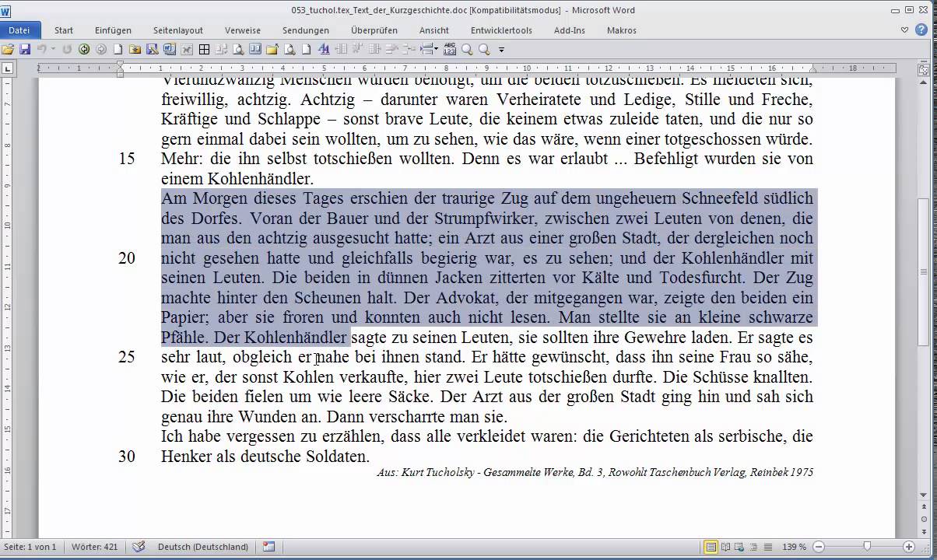This screenshot has height=560, width=937.
Task: Click second magnifying glass icon in toolbar
Action: coord(484,49)
